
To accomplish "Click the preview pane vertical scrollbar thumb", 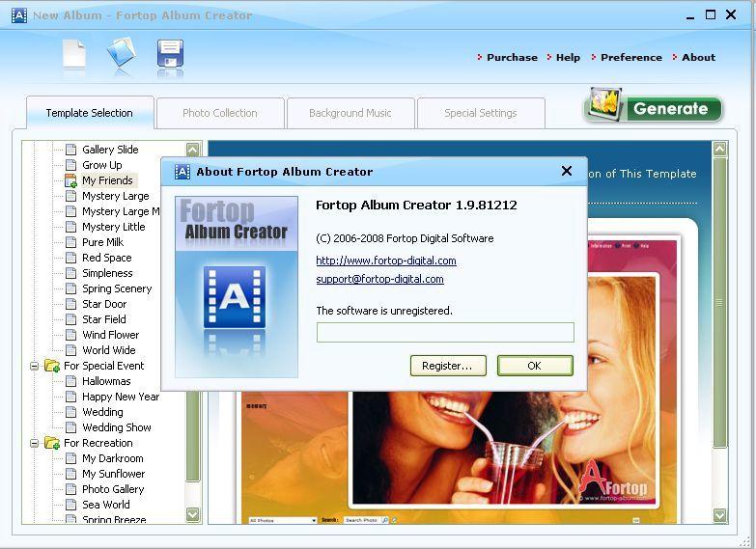I will point(720,303).
